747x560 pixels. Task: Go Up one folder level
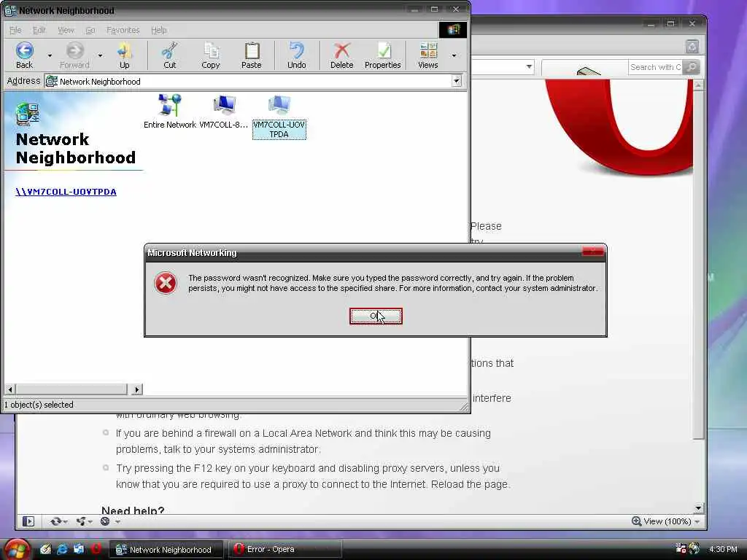tap(124, 55)
